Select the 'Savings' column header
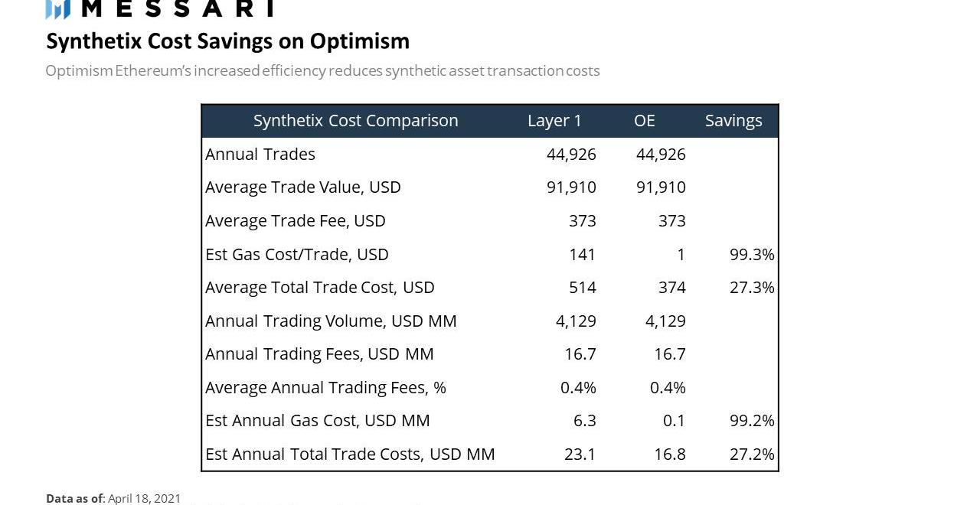Image resolution: width=980 pixels, height=505 pixels. click(733, 121)
